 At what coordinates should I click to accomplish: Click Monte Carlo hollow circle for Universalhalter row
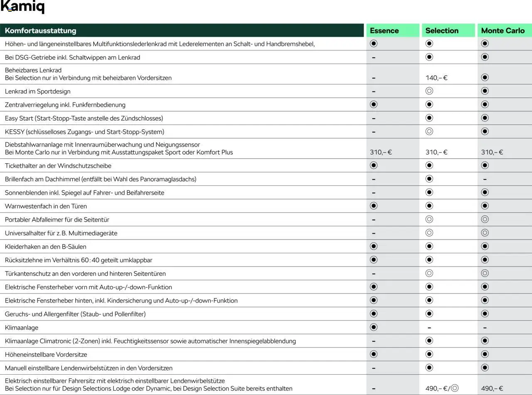point(485,233)
